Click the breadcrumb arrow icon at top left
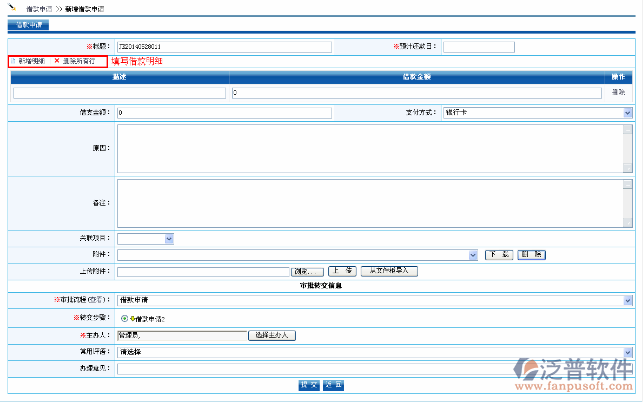This screenshot has height=402, width=643. 11,7
